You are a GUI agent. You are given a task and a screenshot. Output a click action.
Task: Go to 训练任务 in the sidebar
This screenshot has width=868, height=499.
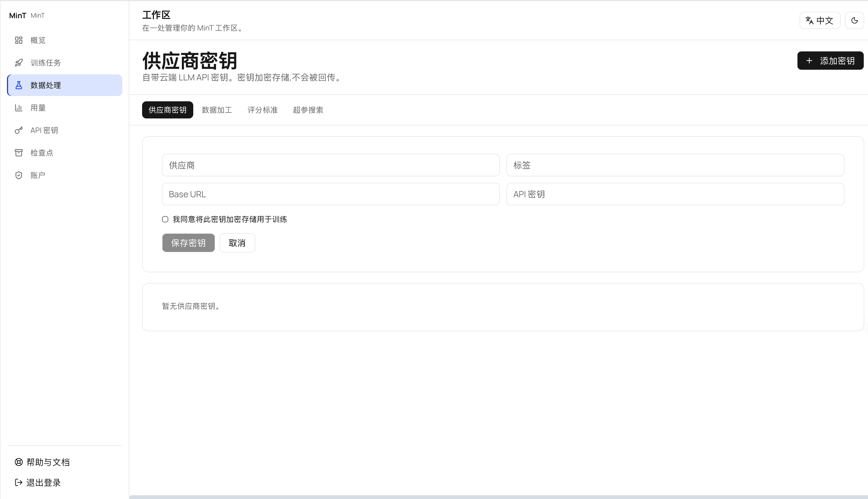tap(64, 63)
